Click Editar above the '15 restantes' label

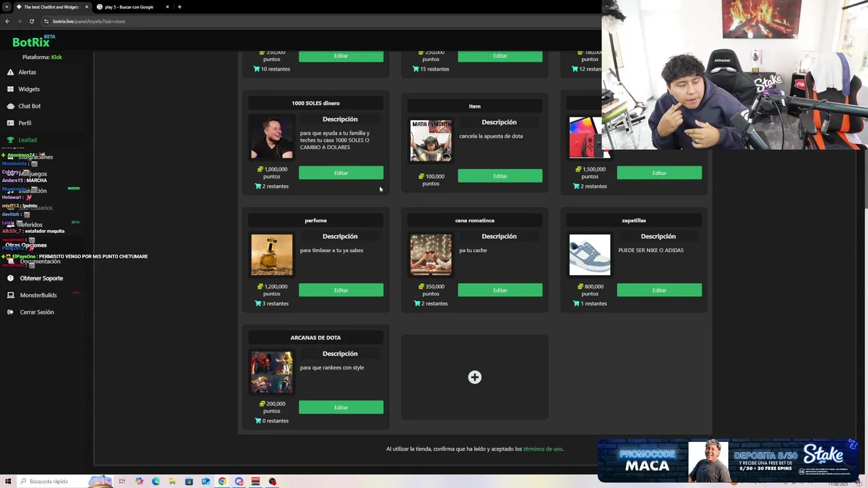click(x=500, y=56)
